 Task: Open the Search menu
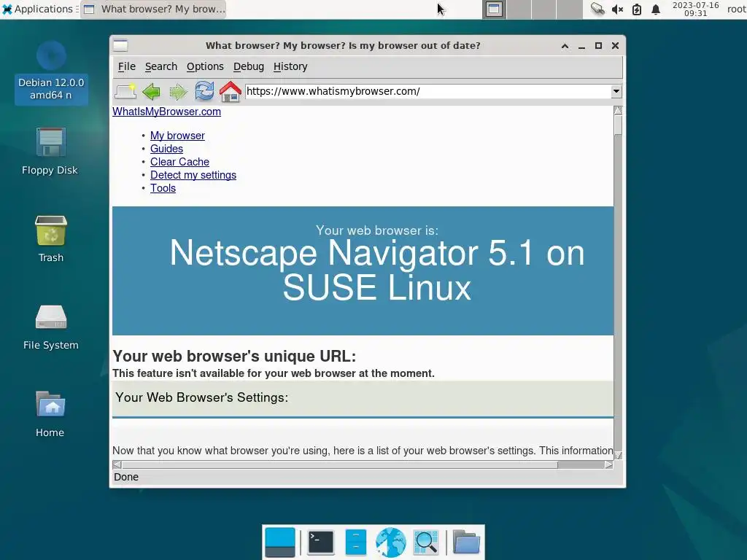[x=161, y=66]
